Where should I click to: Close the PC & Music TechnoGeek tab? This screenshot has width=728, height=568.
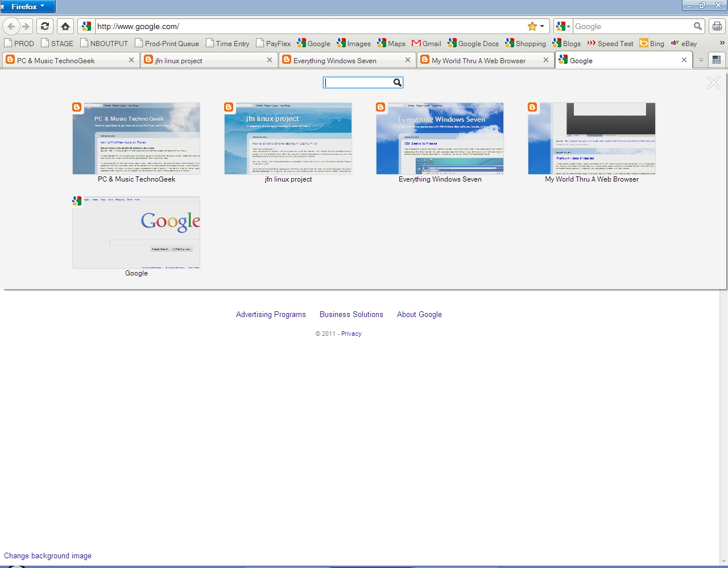pos(131,60)
